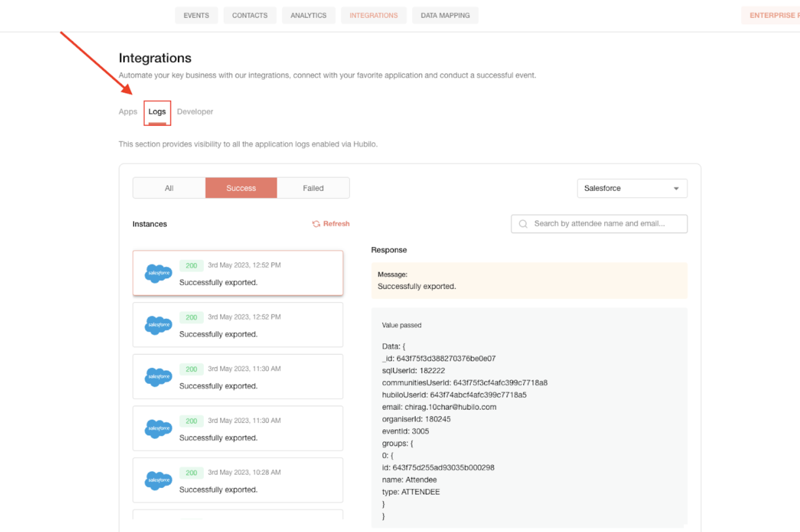Click the magnifier icon in search box
Image resolution: width=800 pixels, height=532 pixels.
523,224
